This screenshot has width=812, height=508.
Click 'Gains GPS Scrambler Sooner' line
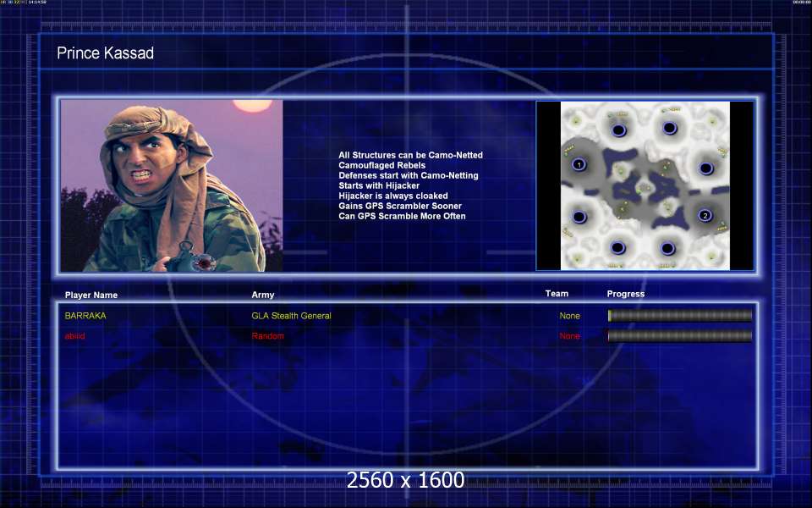[x=400, y=206]
